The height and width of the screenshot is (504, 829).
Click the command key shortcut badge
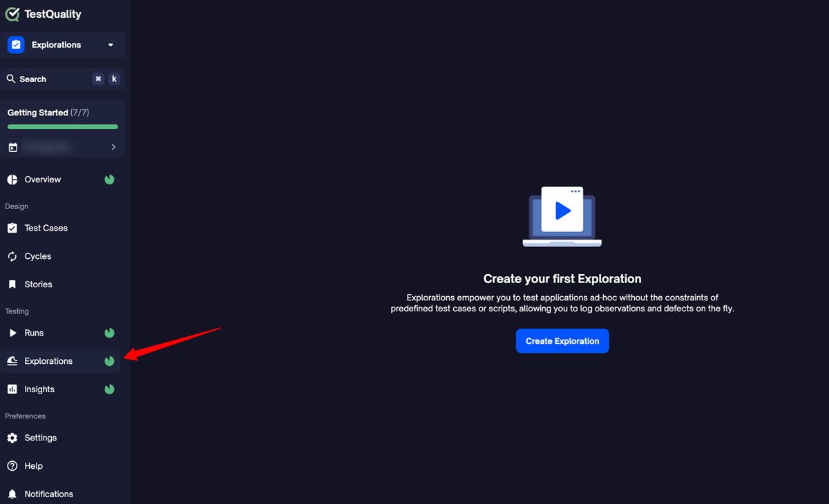pyautogui.click(x=98, y=79)
